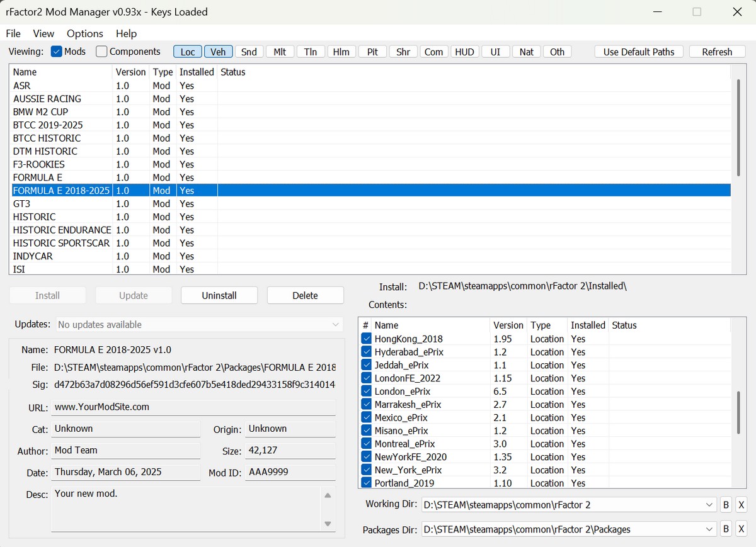Sort mod list by Name column header
Screen dimensions: 756x547
(62, 72)
